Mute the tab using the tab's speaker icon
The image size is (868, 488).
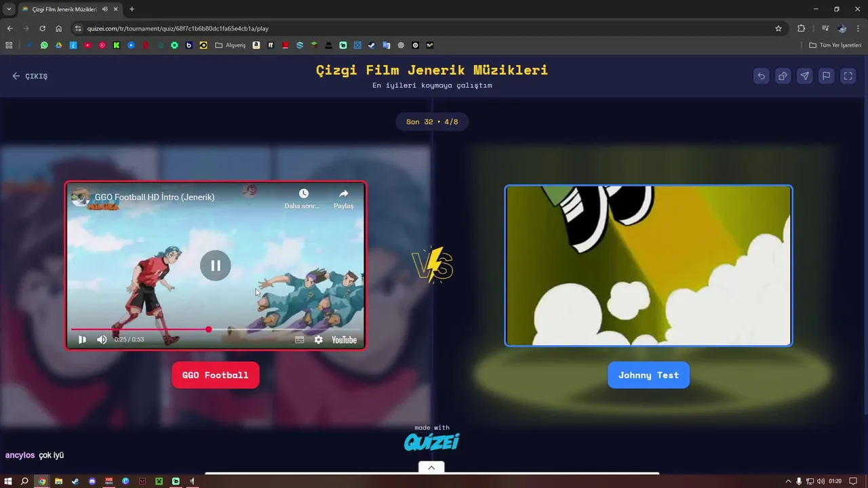[x=104, y=9]
